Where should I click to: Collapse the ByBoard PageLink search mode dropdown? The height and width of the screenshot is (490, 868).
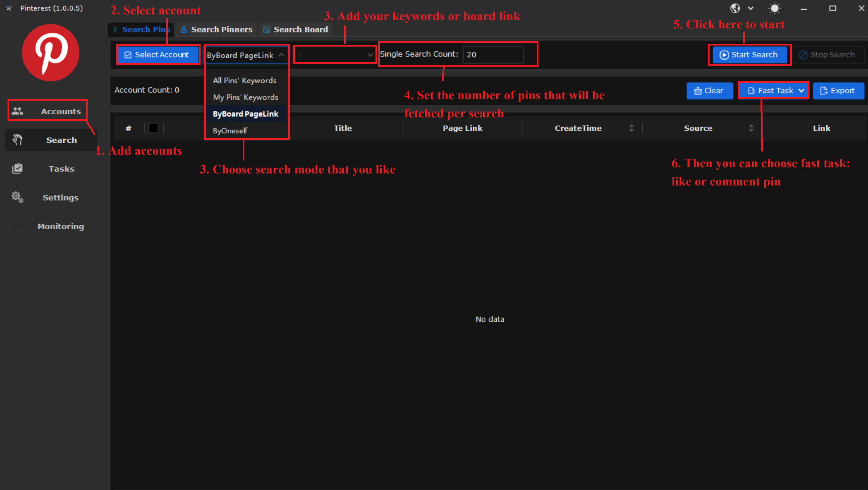(246, 55)
